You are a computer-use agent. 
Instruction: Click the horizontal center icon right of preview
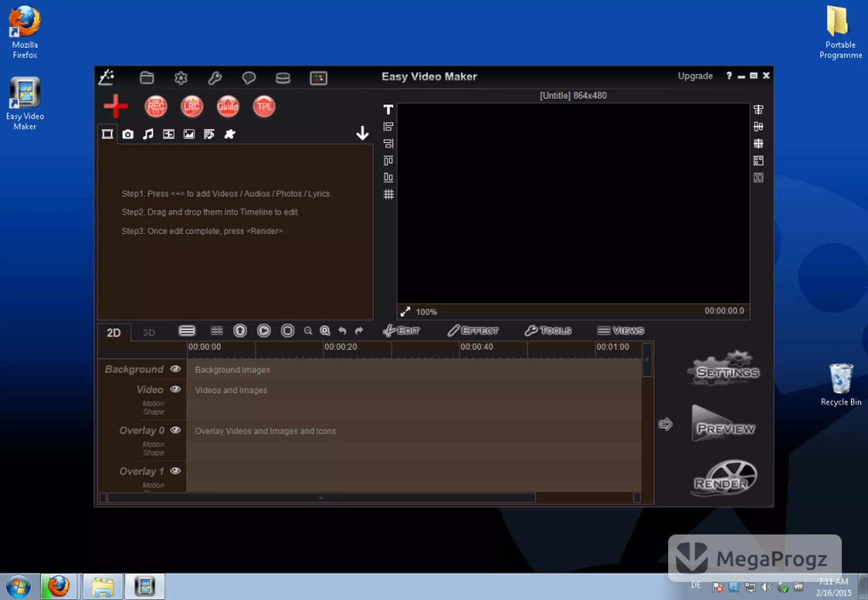pos(759,109)
